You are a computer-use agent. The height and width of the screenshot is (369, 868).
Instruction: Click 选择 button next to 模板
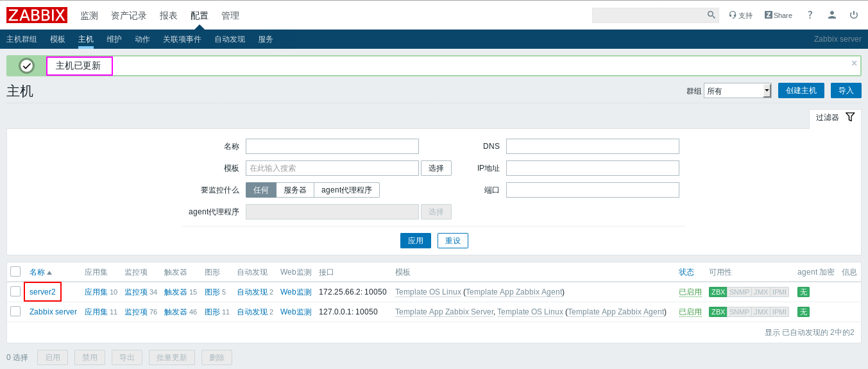pyautogui.click(x=436, y=168)
